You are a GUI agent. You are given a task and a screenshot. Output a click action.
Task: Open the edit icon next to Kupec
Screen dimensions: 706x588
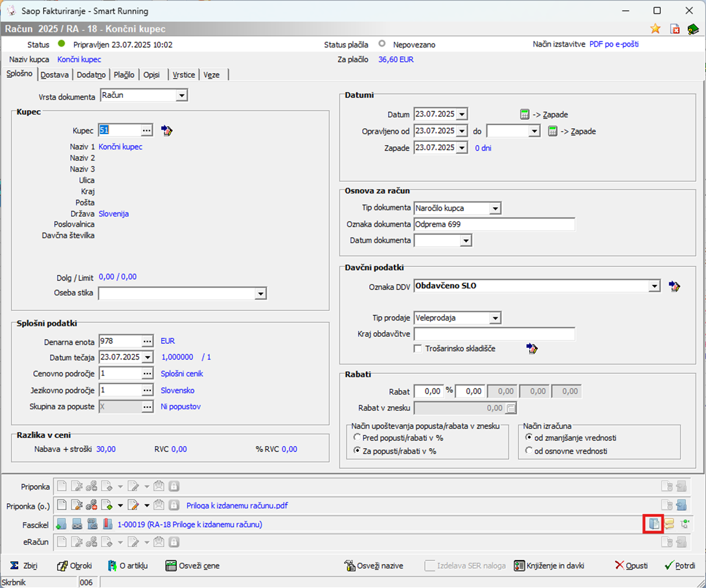tap(167, 131)
